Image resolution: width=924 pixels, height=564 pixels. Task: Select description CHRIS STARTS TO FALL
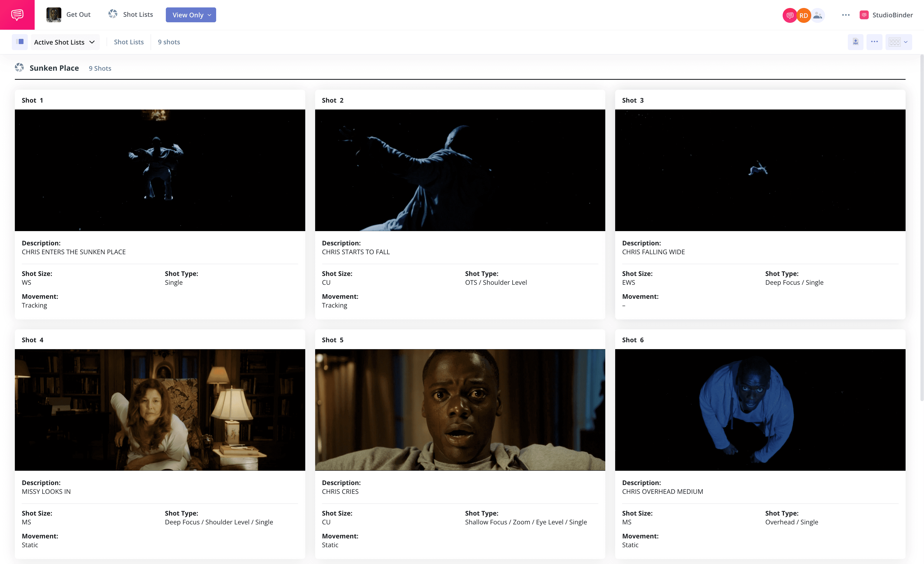[x=356, y=252]
